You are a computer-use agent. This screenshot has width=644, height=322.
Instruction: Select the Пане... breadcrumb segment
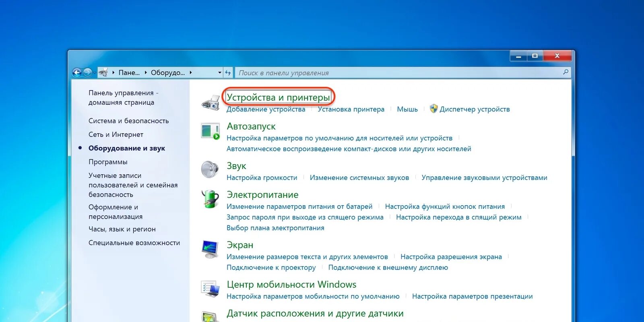129,73
